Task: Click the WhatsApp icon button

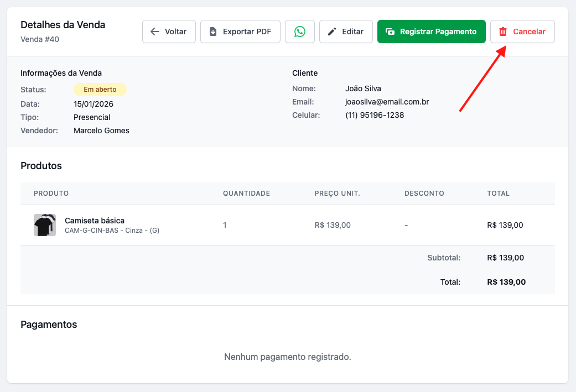Action: (300, 32)
